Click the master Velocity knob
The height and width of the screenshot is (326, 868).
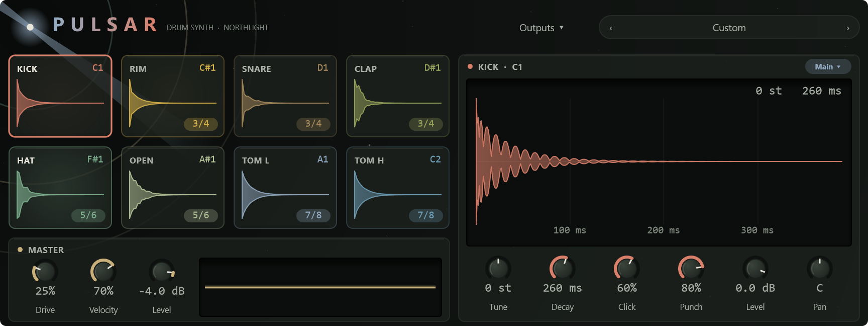[x=103, y=272]
